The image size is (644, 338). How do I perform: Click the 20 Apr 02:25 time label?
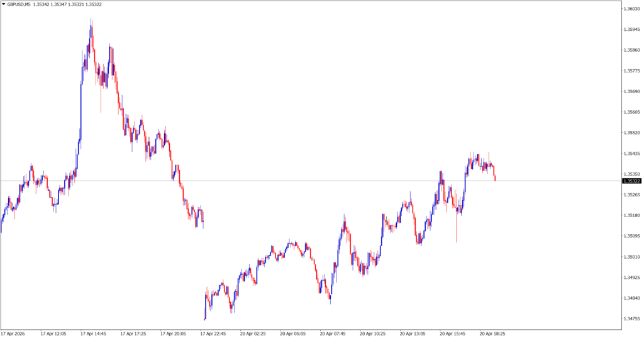253,334
